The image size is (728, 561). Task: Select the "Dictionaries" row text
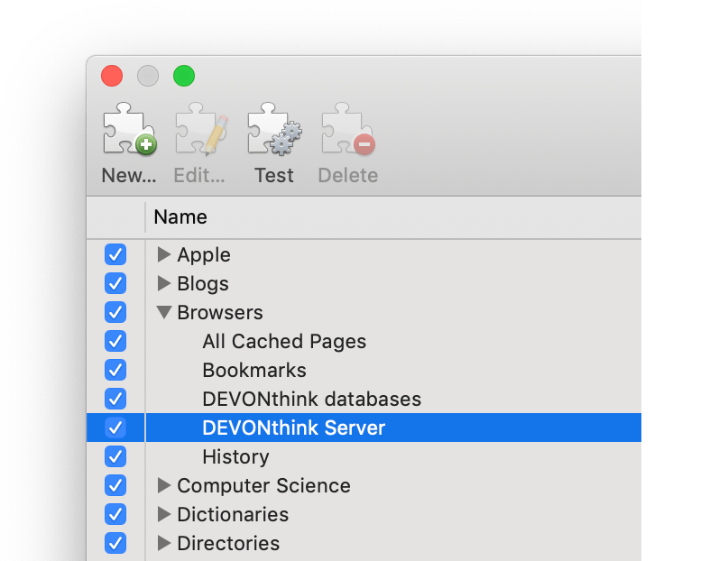tap(233, 515)
